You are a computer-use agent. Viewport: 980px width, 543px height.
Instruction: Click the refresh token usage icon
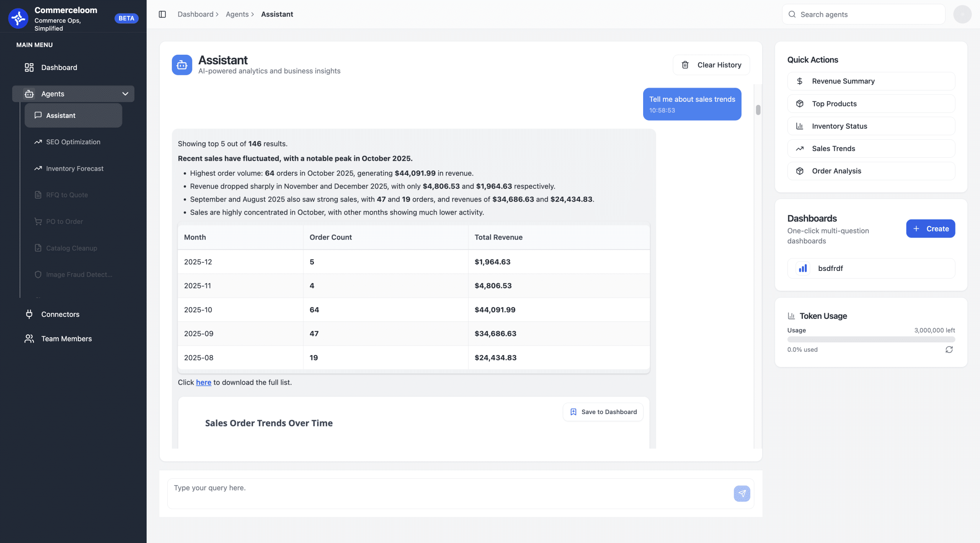(x=949, y=349)
